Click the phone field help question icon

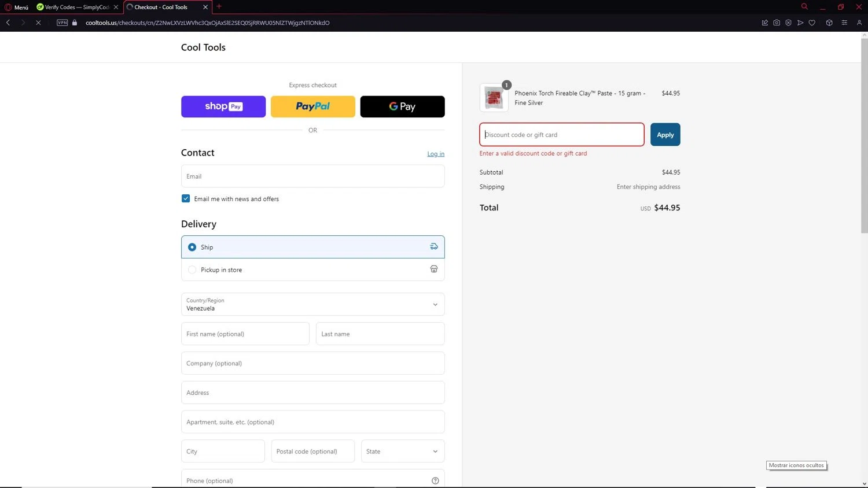coord(435,480)
